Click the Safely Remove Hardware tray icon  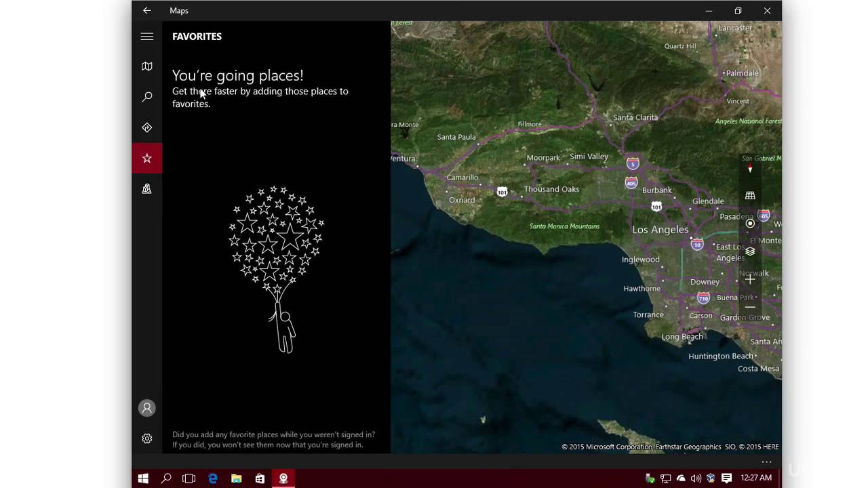(x=650, y=479)
